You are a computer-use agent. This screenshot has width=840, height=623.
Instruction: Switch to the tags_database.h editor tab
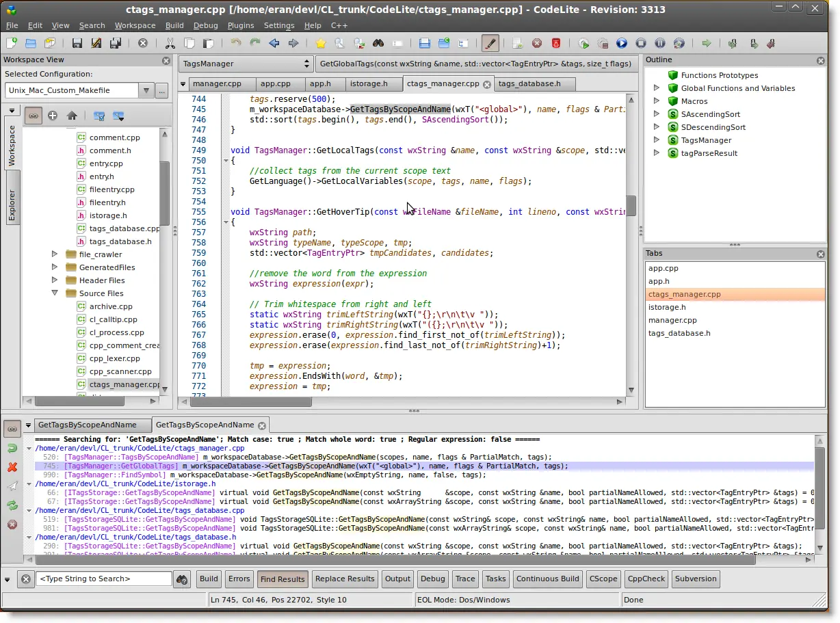(x=534, y=84)
